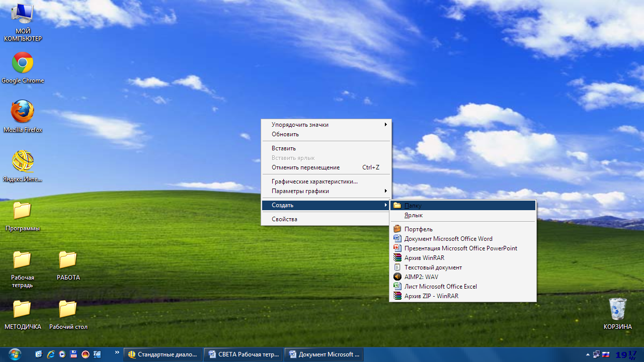Create new Презентация Microsoft Office PowerPoint
The width and height of the screenshot is (644, 362).
[x=463, y=248]
